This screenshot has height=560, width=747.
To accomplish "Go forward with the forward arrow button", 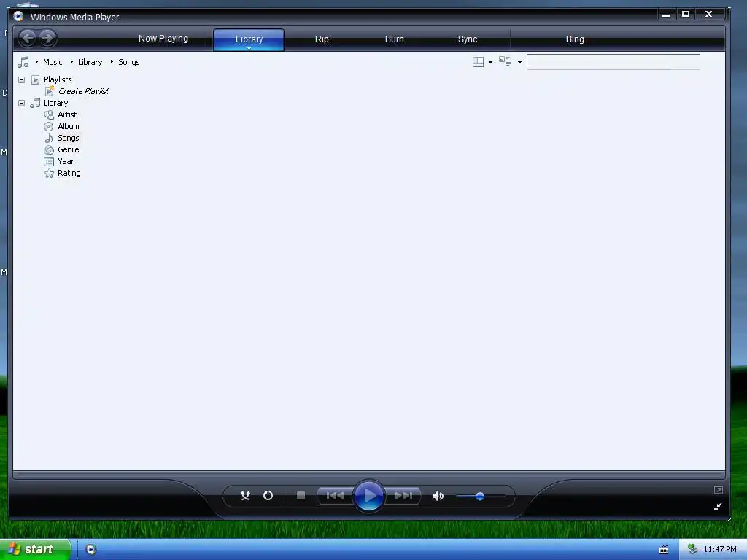I will click(x=47, y=38).
